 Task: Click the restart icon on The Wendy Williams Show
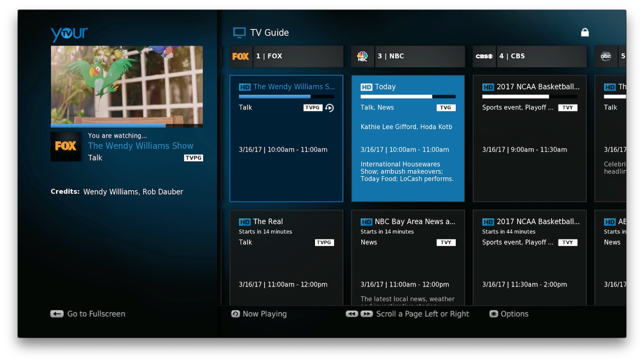pyautogui.click(x=330, y=107)
